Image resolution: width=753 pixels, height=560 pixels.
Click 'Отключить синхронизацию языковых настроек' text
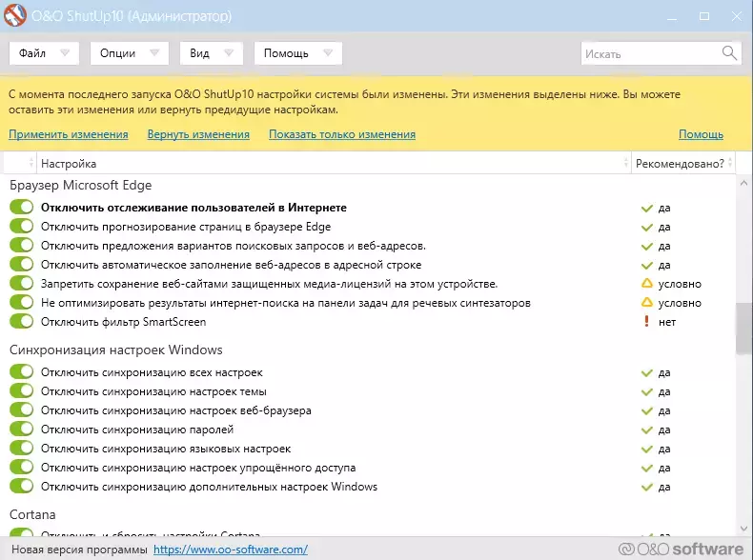166,449
